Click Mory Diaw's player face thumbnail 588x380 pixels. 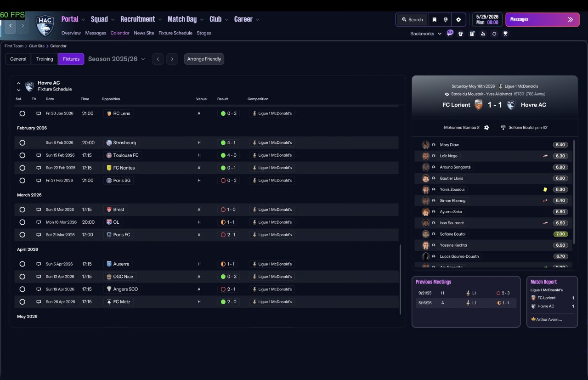[x=426, y=145]
